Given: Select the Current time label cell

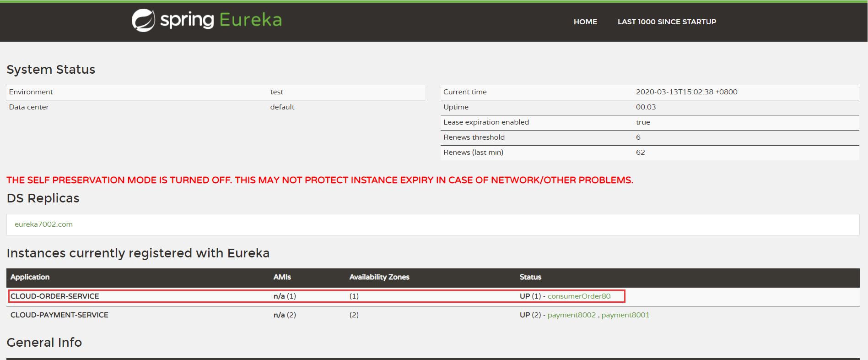Looking at the screenshot, I should 465,92.
